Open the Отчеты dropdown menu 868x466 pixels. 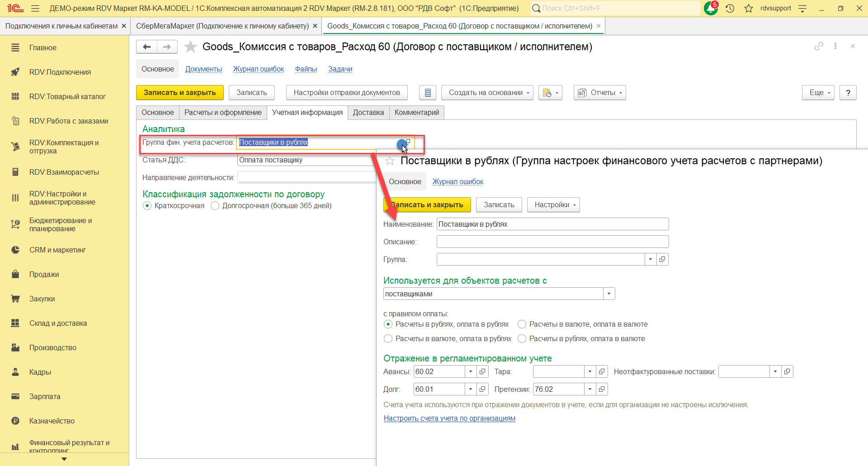[x=600, y=93]
